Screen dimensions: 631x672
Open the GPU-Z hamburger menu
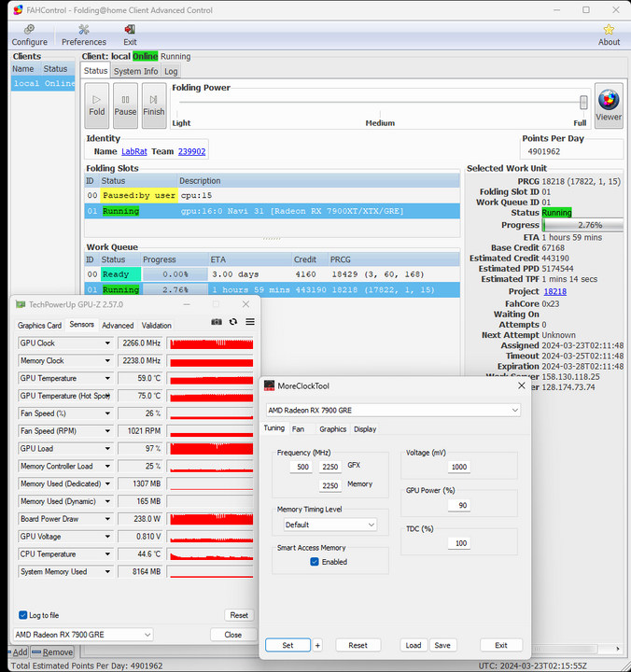(249, 322)
